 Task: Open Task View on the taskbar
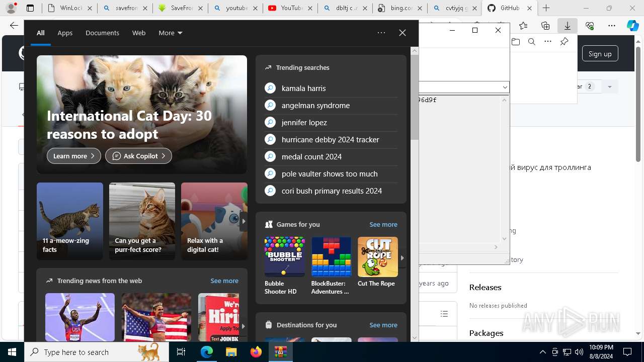[x=181, y=352]
